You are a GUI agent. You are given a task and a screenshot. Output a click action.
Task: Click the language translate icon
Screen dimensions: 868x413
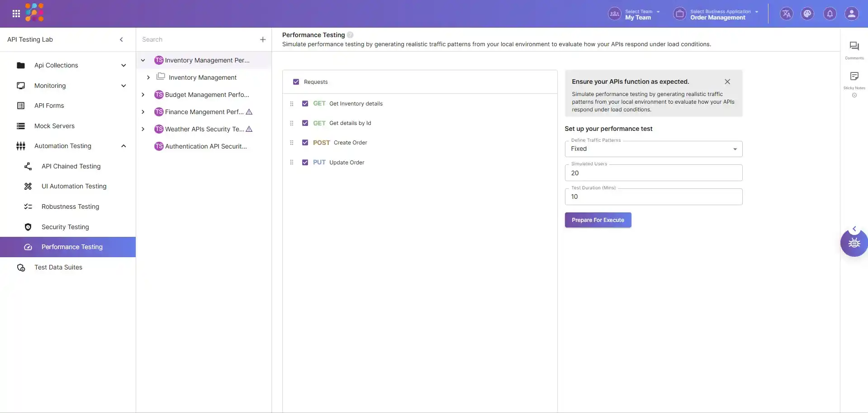coord(786,14)
